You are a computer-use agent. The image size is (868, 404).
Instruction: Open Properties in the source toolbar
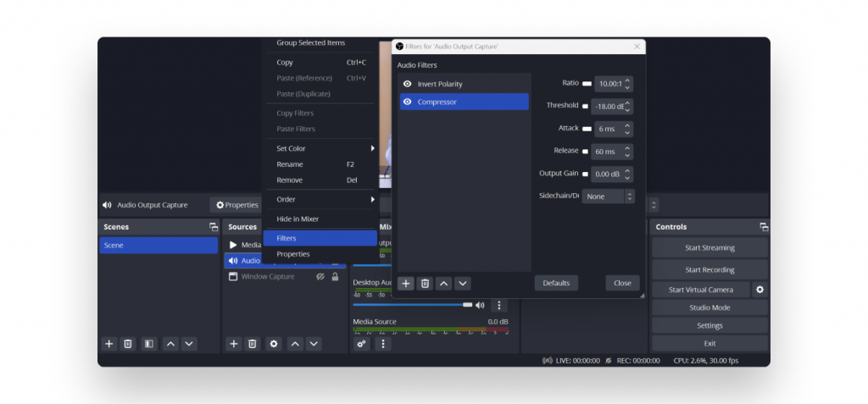[237, 205]
